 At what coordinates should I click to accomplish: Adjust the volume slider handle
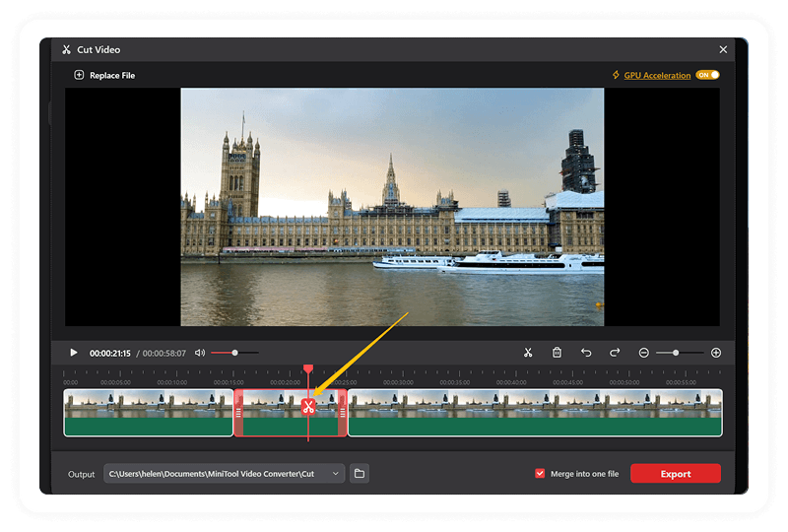pyautogui.click(x=234, y=353)
